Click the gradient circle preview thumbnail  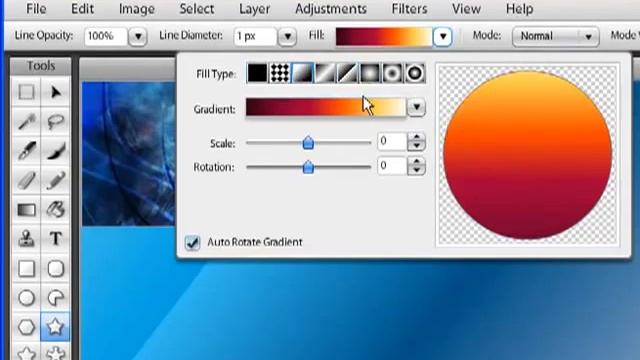click(x=528, y=155)
